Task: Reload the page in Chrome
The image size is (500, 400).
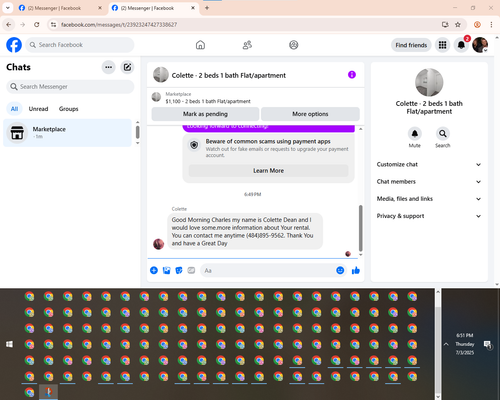Action: (x=37, y=25)
